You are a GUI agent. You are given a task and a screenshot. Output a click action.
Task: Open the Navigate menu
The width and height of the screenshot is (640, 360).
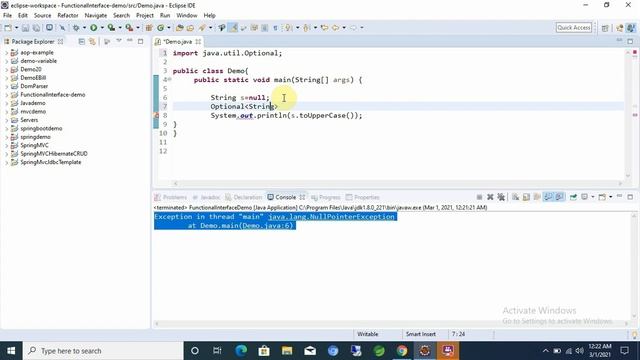tap(96, 16)
